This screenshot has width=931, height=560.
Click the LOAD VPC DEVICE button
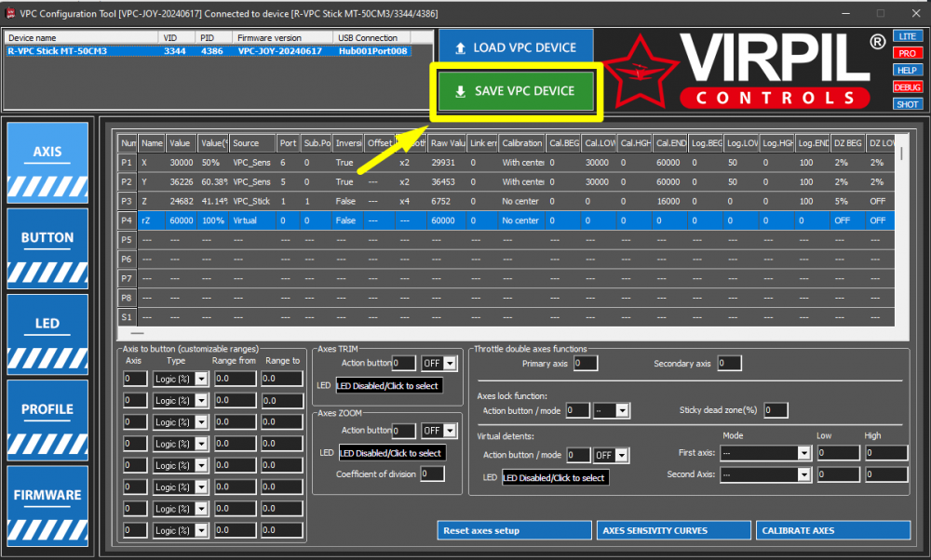click(516, 48)
